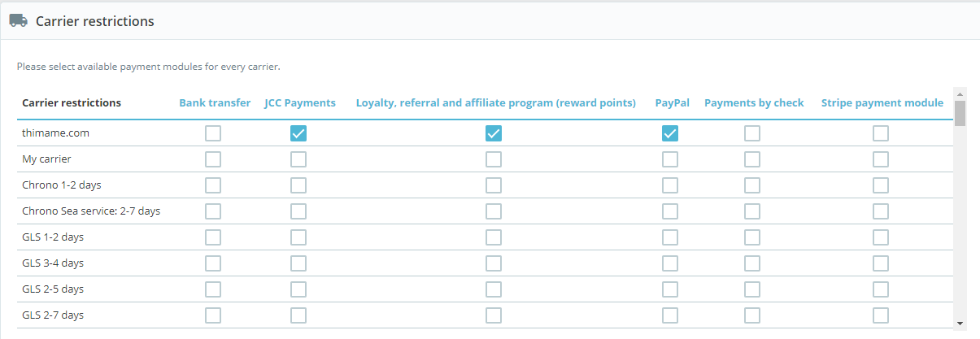Click the JCC Payments column header
This screenshot has width=980, height=339.
[x=300, y=103]
